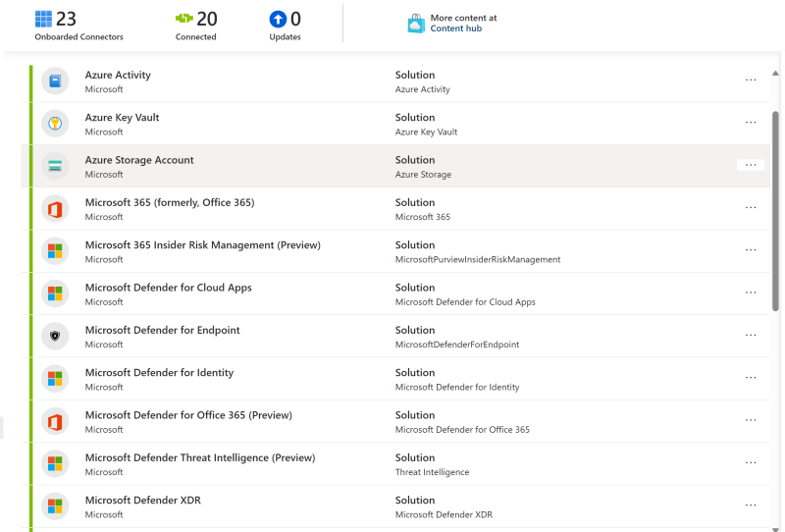Click the Onboarded Connectors grid icon

[x=43, y=19]
